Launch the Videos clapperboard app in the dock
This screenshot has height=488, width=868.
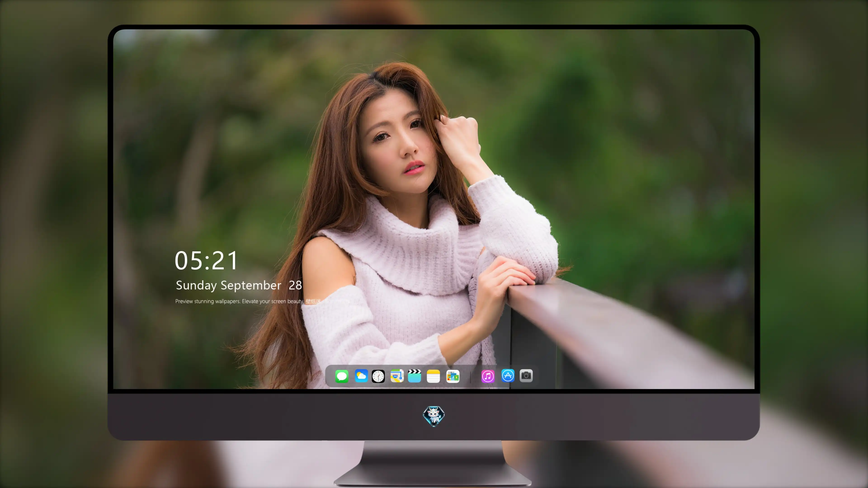pyautogui.click(x=415, y=376)
